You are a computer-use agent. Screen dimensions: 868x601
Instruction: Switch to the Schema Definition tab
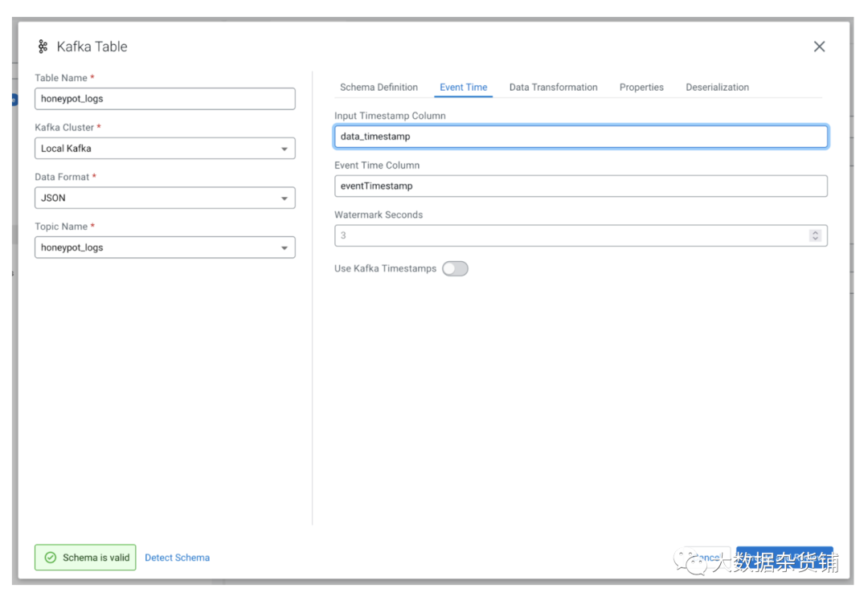[x=379, y=87]
